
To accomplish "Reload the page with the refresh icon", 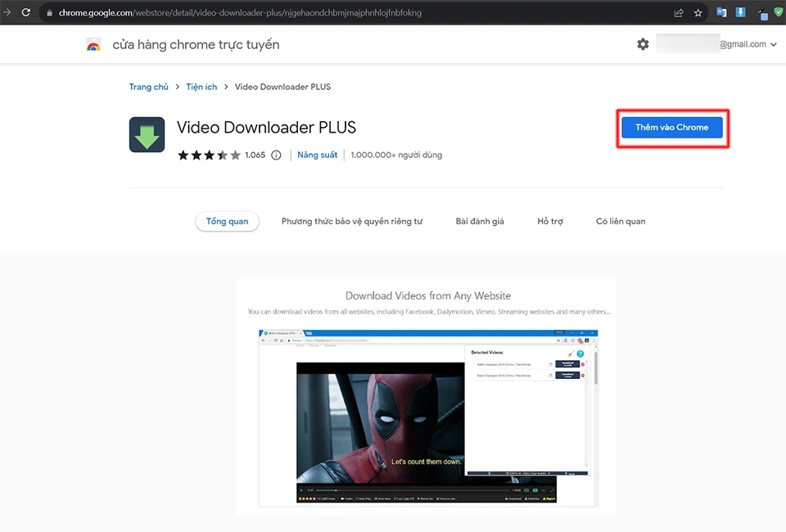I will point(25,13).
